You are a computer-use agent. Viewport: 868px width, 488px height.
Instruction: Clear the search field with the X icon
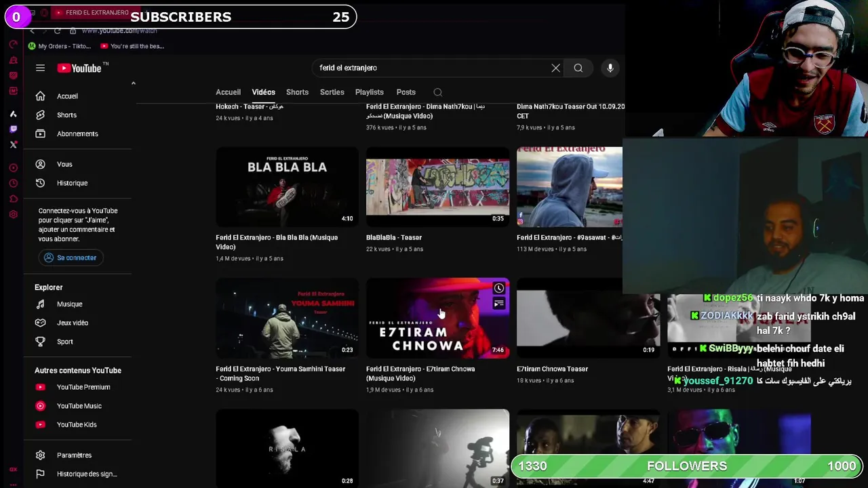(555, 68)
